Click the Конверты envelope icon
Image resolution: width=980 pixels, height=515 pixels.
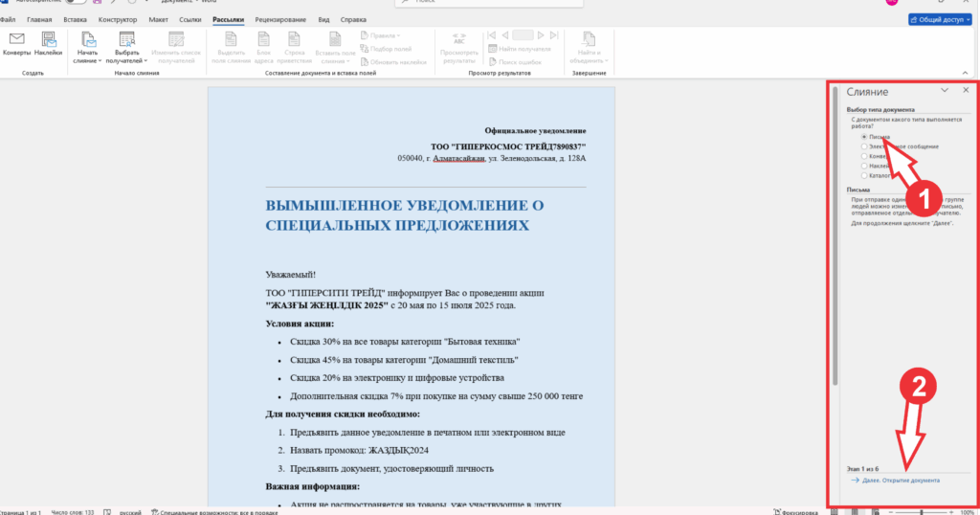[17, 39]
